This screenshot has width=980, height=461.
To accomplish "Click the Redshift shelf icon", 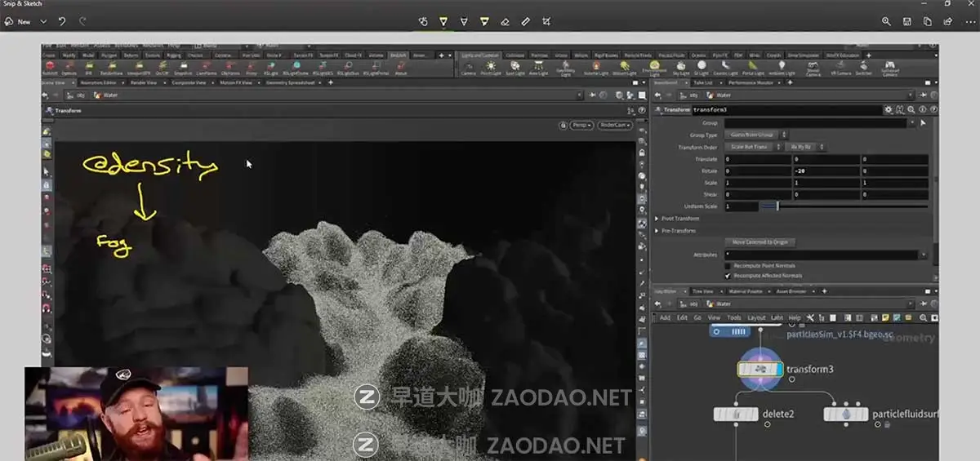I will pos(49,69).
